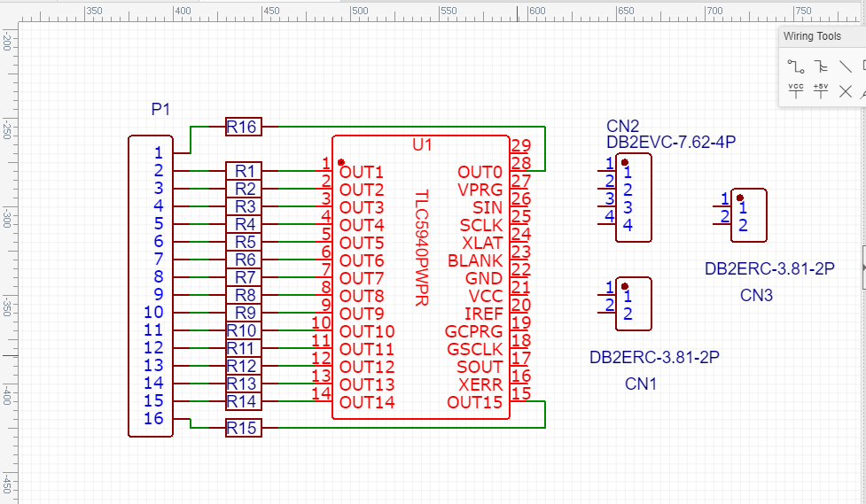Place a VCC net flag
The image size is (866, 504).
pyautogui.click(x=796, y=91)
